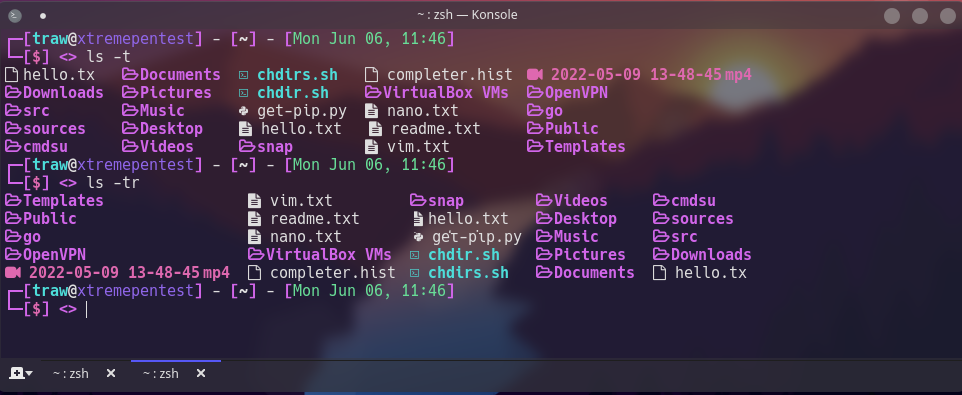
Task: Select 'Downloads' name in ls -tr output
Action: tap(711, 255)
